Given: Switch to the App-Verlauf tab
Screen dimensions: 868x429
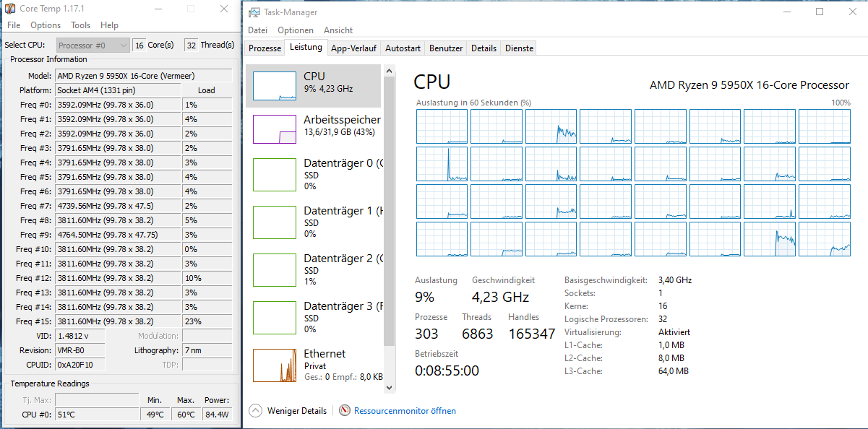Looking at the screenshot, I should click(x=353, y=48).
